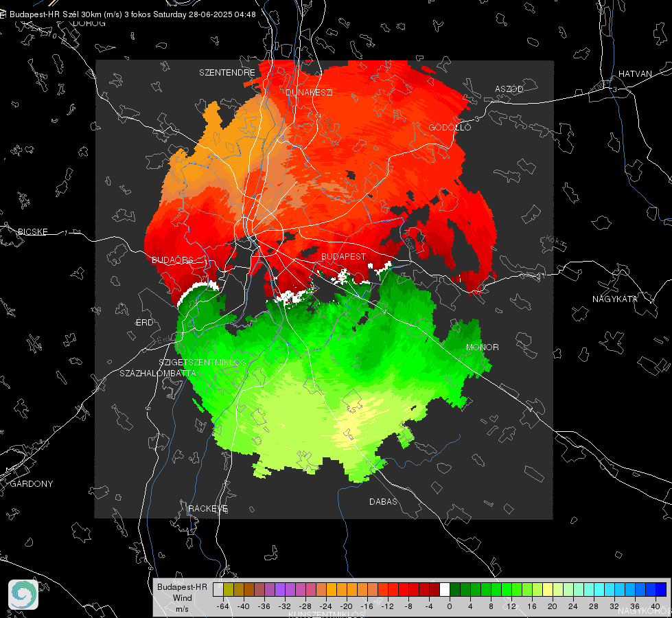The height and width of the screenshot is (618, 672).
Task: Click the BUDAÖRS city label
Action: (x=172, y=260)
